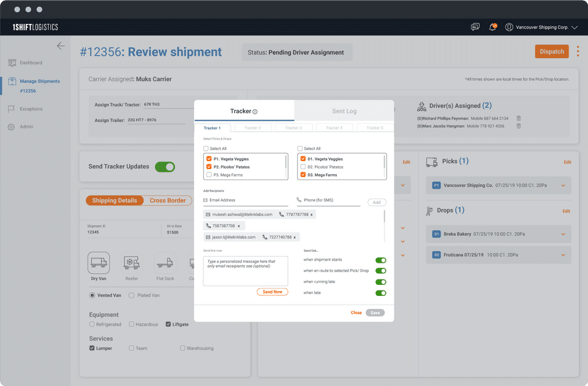Remove phone 7587387708 recipient chip

238,226
